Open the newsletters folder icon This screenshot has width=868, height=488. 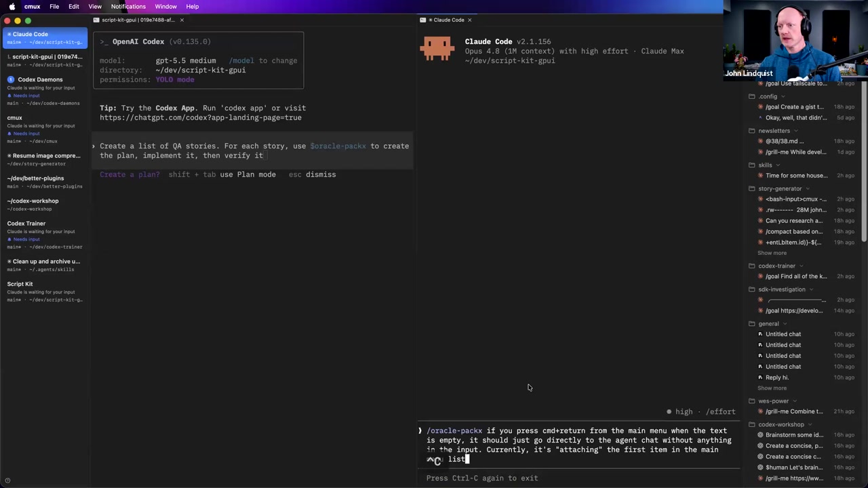tap(751, 131)
